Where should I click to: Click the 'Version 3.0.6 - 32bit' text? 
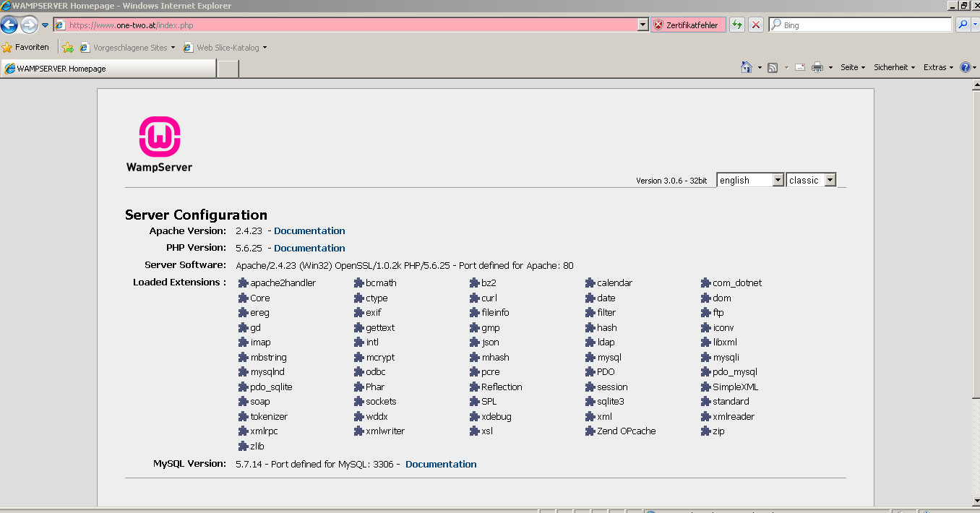[671, 181]
